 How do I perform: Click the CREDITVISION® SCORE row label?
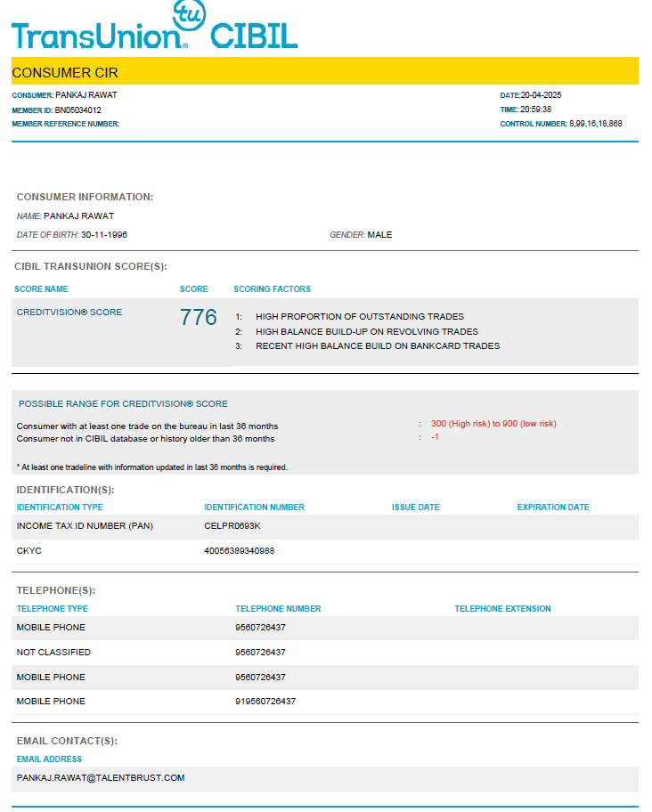tap(69, 313)
